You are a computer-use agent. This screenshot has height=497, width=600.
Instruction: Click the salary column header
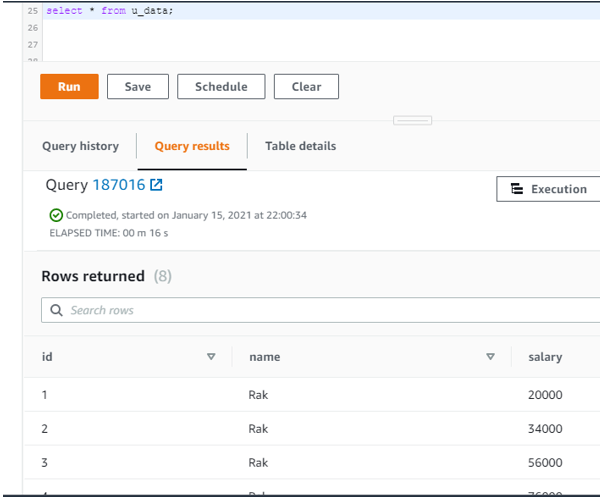click(x=545, y=357)
